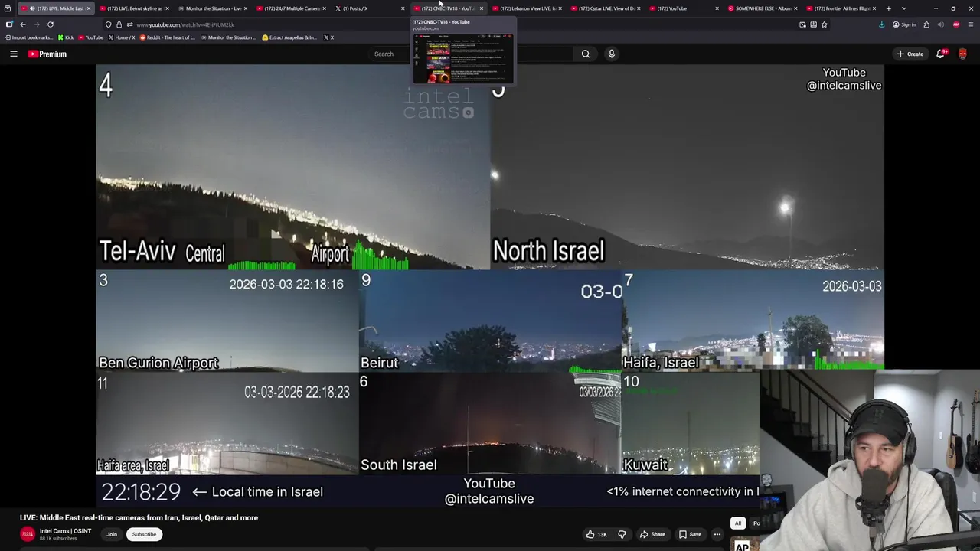Like the video with thumbs up
The width and height of the screenshot is (980, 551).
pos(596,534)
